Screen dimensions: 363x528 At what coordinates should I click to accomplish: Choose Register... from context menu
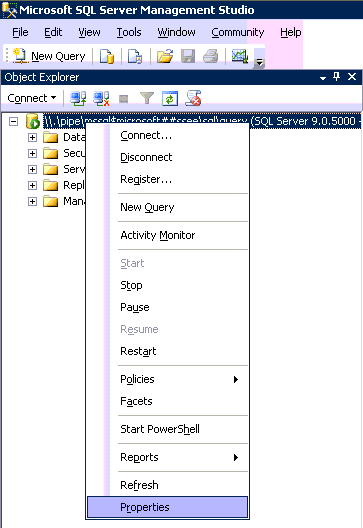click(x=167, y=179)
